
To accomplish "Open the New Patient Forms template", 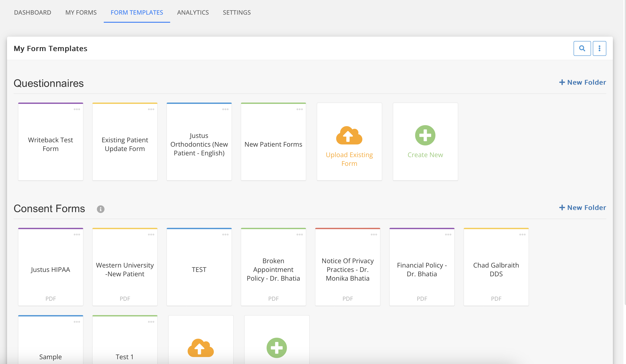I will pyautogui.click(x=273, y=144).
